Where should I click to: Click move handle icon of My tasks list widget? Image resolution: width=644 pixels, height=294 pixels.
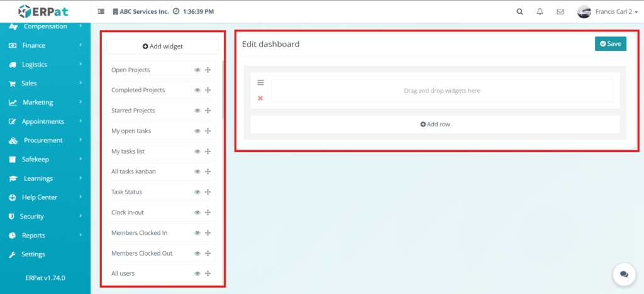click(208, 152)
